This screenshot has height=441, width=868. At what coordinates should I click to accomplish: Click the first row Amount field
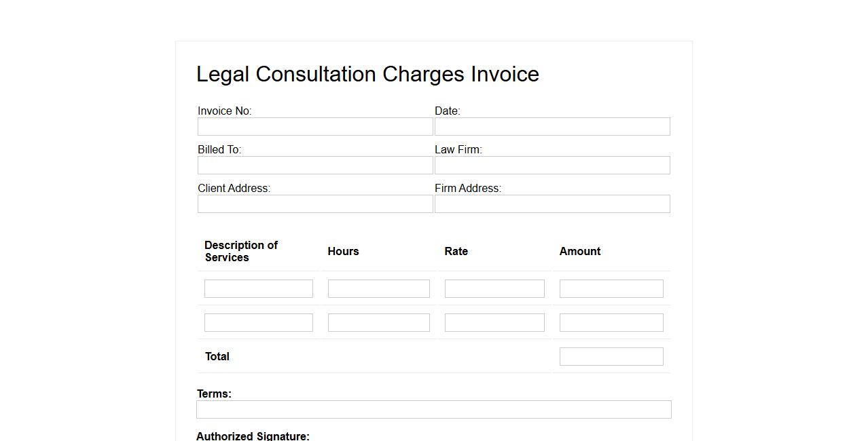coord(611,288)
